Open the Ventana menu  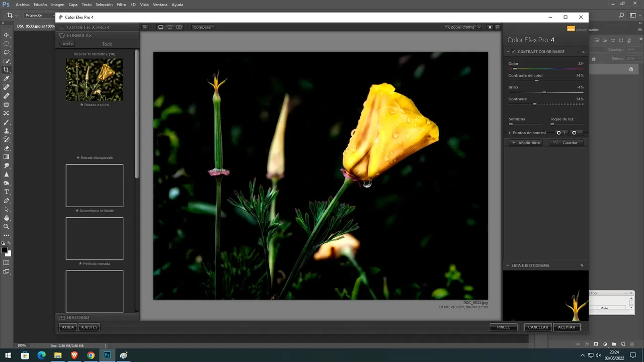(x=160, y=5)
